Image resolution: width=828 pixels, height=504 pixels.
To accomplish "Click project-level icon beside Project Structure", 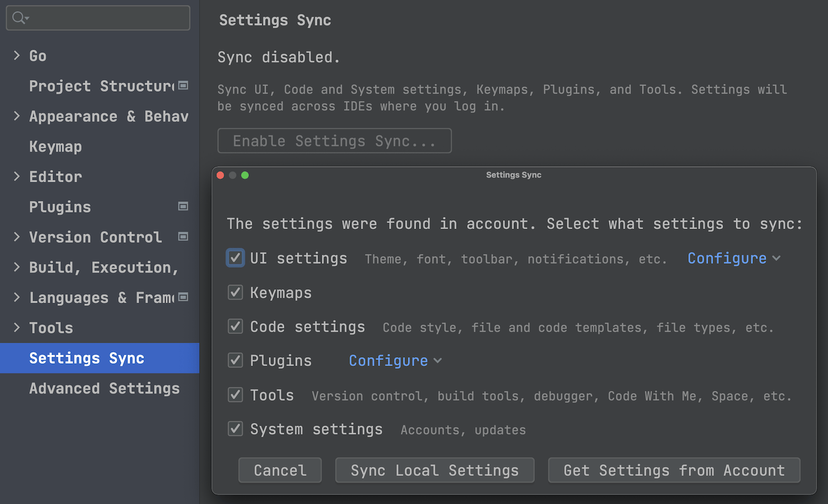I will pyautogui.click(x=183, y=86).
